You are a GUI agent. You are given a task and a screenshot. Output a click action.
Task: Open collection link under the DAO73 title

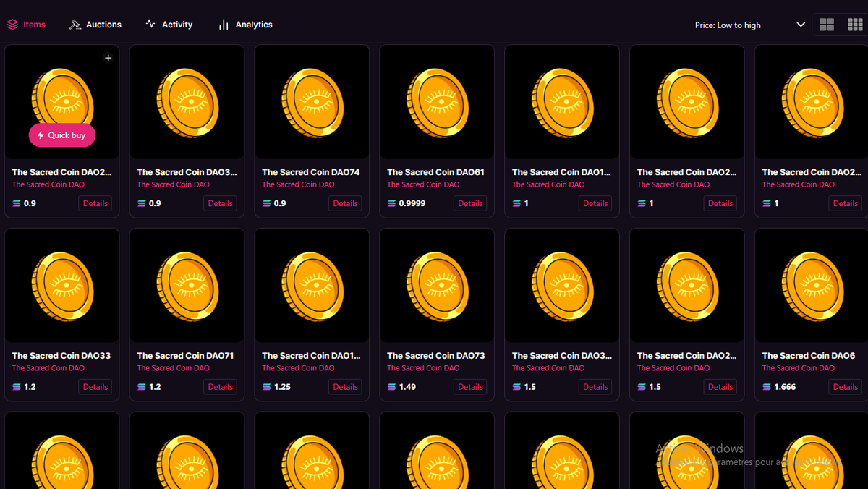pyautogui.click(x=423, y=368)
